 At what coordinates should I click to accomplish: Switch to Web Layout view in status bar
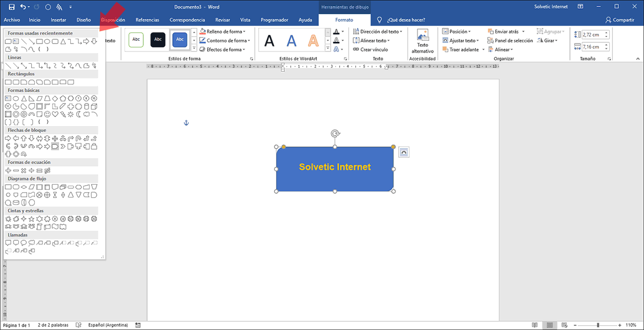point(563,325)
